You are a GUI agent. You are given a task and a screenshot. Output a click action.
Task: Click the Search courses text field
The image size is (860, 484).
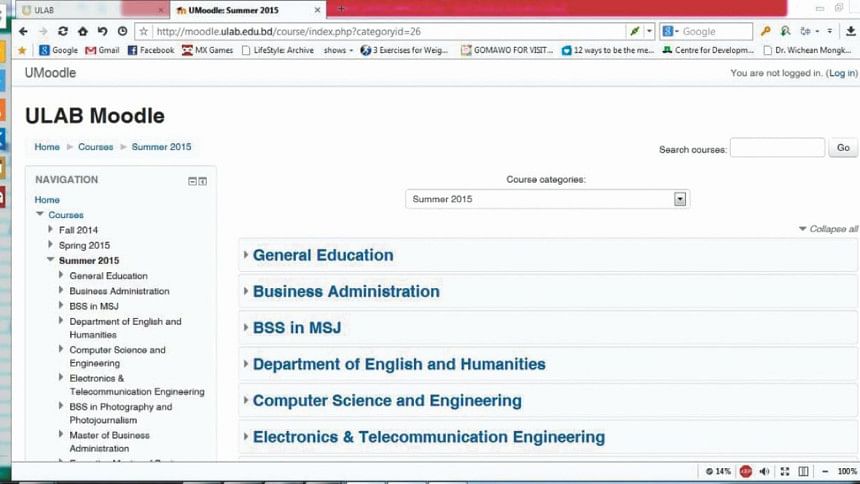point(777,148)
